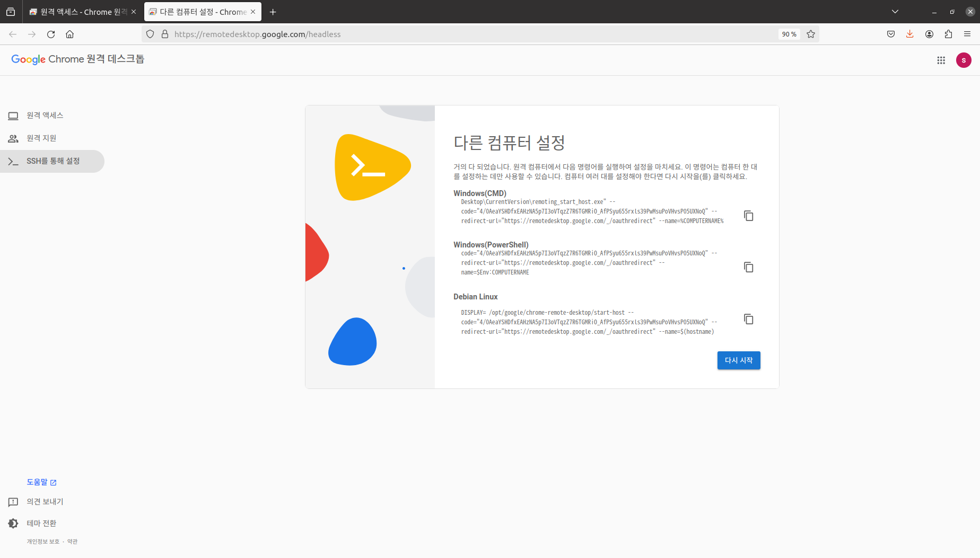Screen dimensions: 980x558
Task: Click the 원격 액세스 laptop icon
Action: 13,116
